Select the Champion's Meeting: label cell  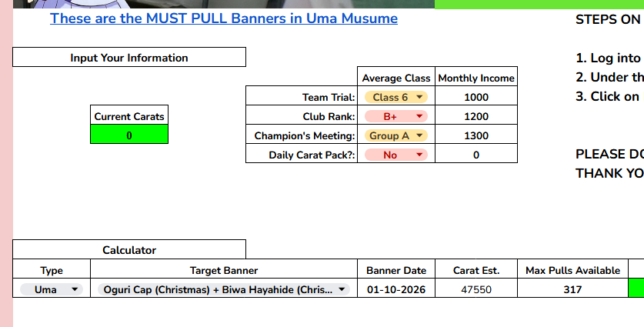tap(302, 135)
